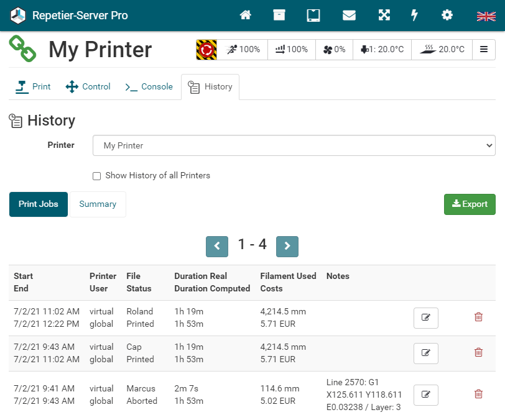Click the fullscreen expand arrows icon
505x420 pixels.
[x=384, y=15]
